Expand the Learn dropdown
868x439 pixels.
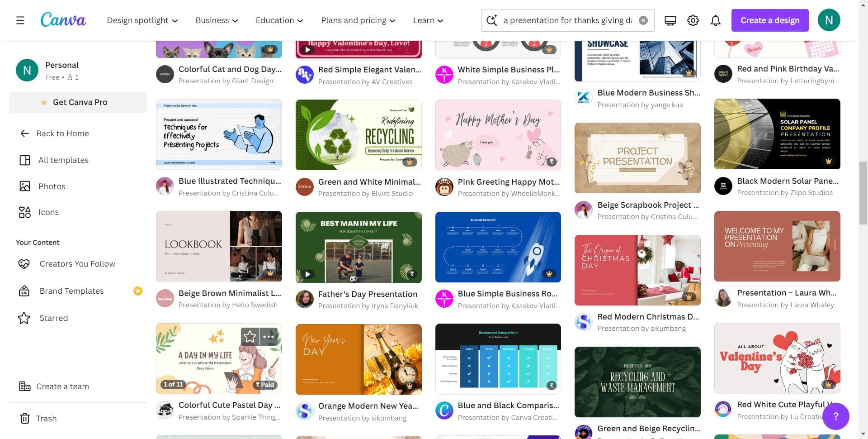[x=427, y=20]
